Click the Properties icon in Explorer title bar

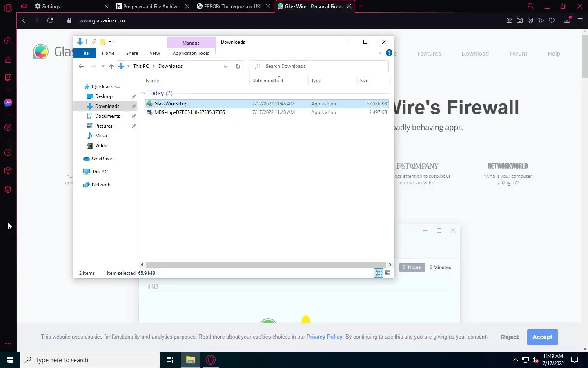tap(94, 42)
